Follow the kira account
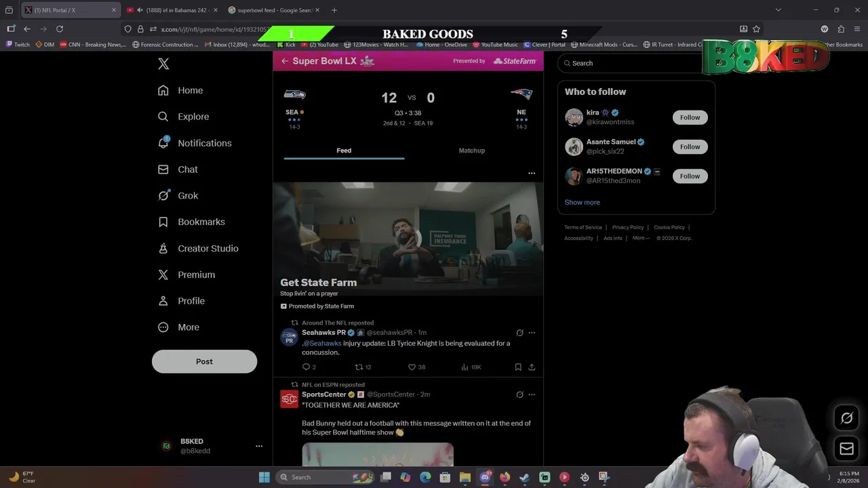 [x=690, y=117]
